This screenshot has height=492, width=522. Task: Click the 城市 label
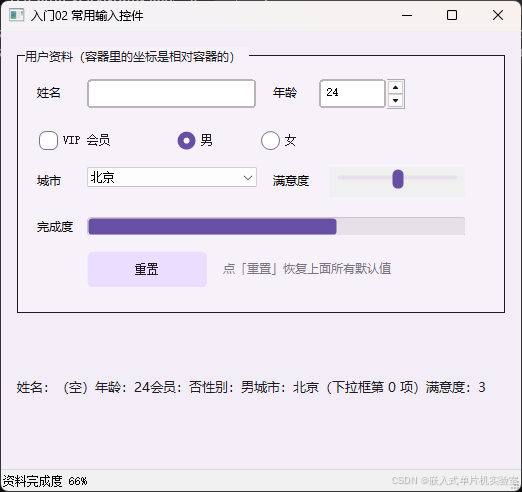point(49,181)
